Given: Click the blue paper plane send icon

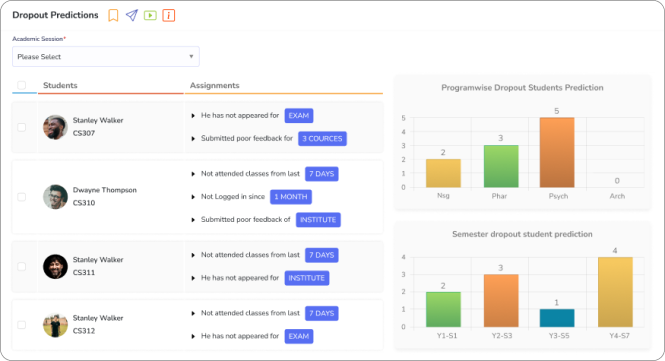Looking at the screenshot, I should point(132,15).
